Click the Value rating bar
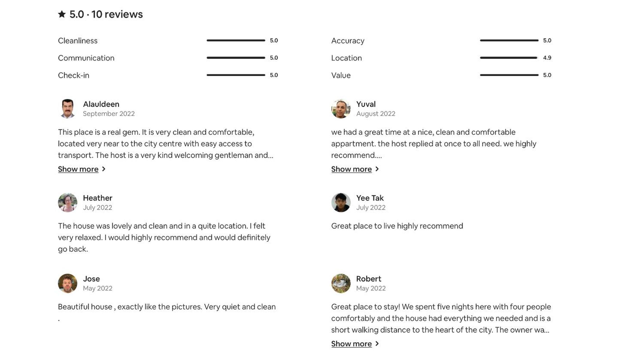Screen dimensions: 644x363 coord(509,75)
